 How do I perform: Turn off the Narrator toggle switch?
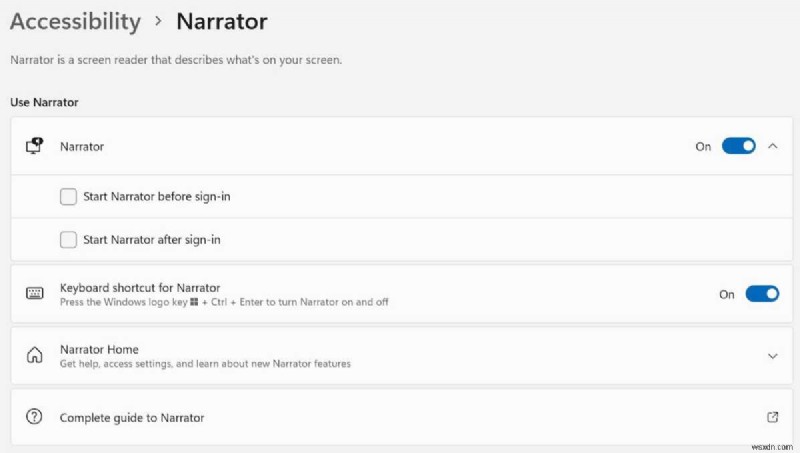pos(738,146)
